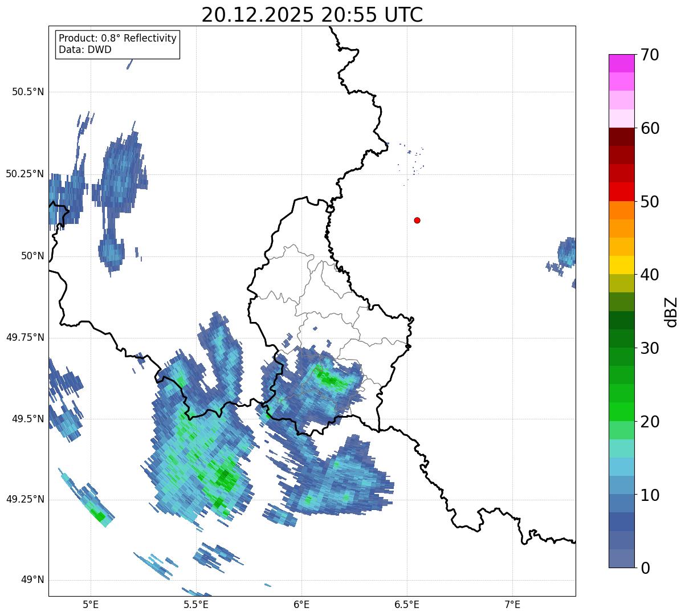Select the 49.5°N latitude label

click(28, 419)
